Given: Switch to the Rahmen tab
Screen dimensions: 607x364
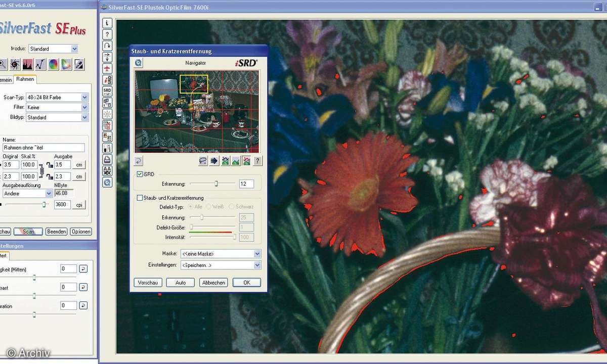Looking at the screenshot, I should (x=25, y=79).
